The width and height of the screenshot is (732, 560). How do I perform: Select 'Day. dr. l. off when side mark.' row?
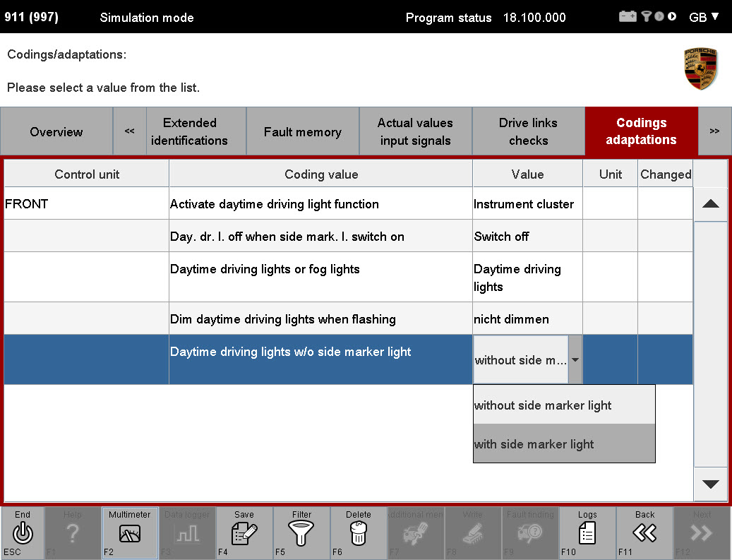tap(348, 237)
